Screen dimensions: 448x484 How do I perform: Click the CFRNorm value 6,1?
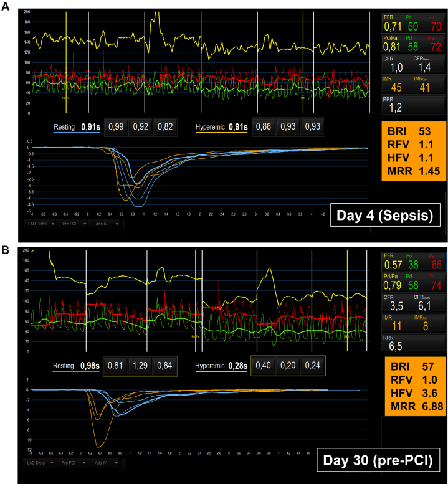pyautogui.click(x=424, y=306)
